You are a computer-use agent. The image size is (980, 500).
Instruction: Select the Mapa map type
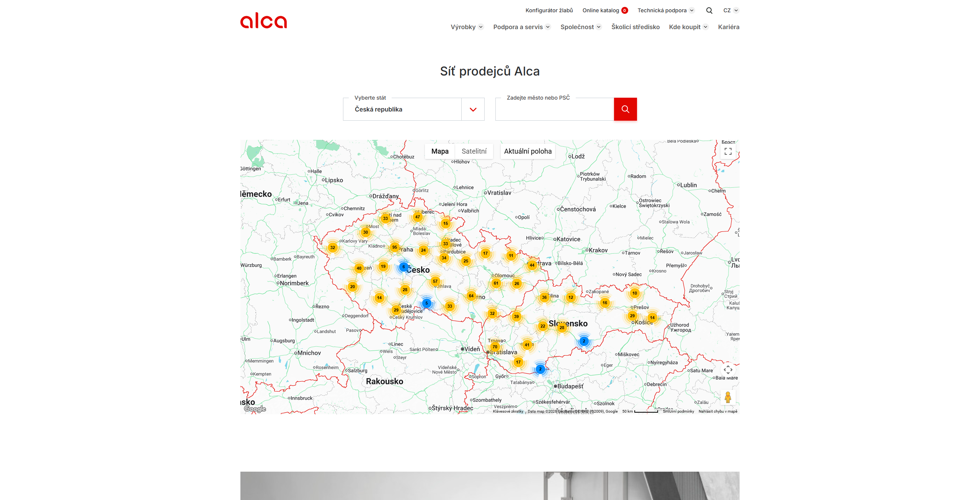(x=440, y=151)
